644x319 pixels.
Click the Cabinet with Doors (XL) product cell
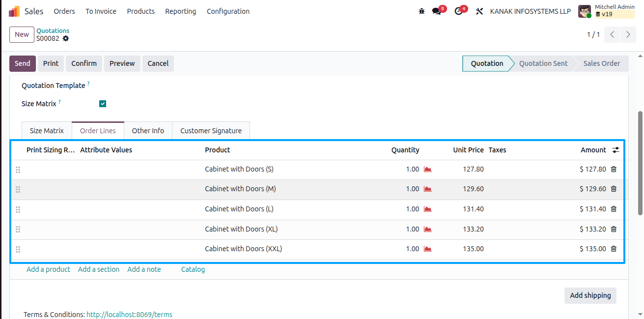tap(241, 229)
